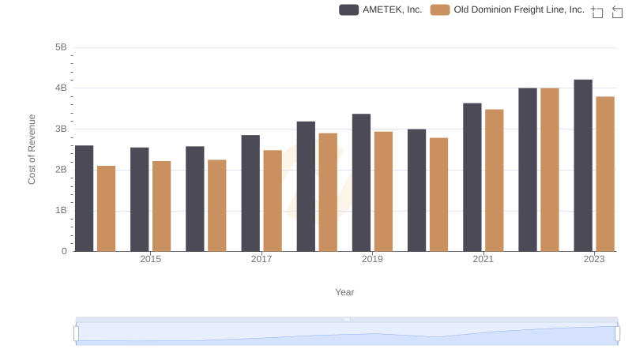This screenshot has height=364, width=632.
Task: Select the Old Dominion bar for 2017
Action: point(273,201)
